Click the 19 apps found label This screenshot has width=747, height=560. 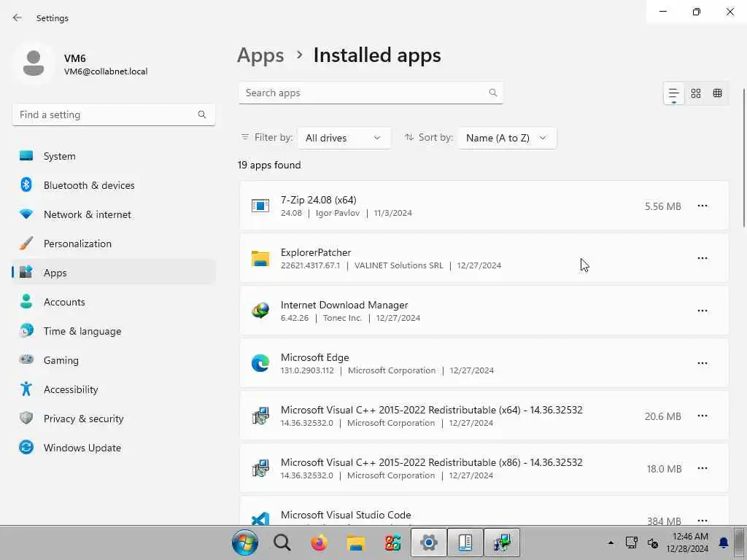coord(269,166)
